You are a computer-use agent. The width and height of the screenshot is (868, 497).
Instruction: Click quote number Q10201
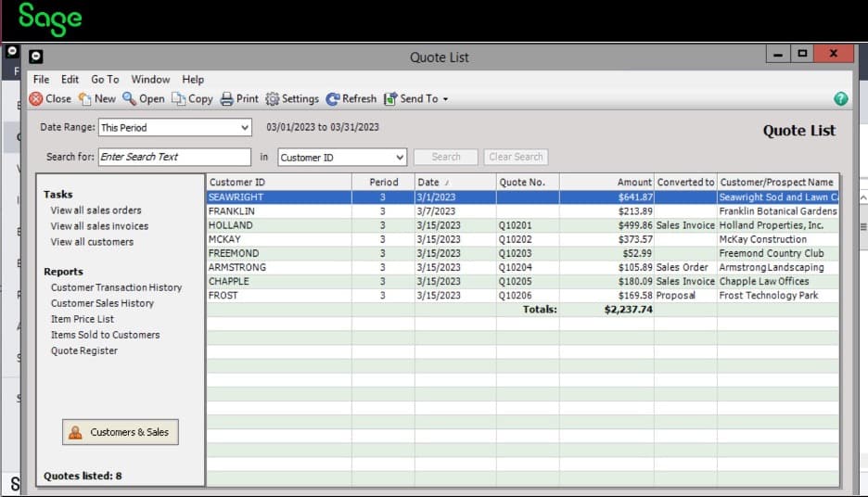coord(515,225)
